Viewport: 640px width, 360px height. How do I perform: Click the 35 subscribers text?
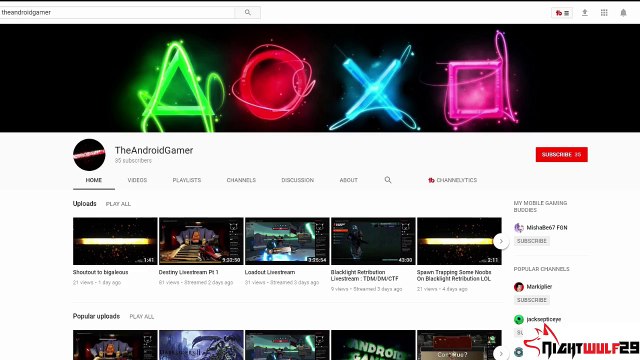click(133, 161)
